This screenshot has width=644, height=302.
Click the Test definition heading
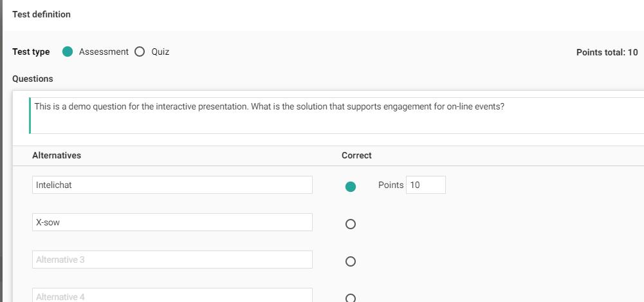click(42, 14)
